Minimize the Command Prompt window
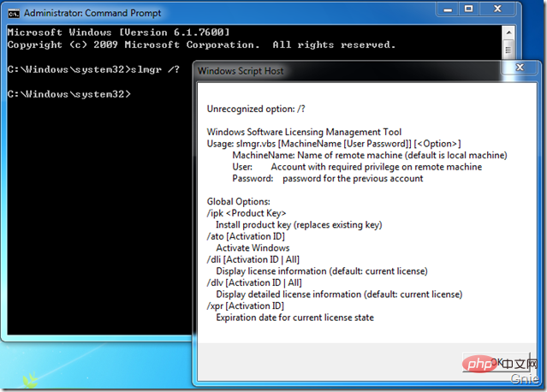 coord(448,9)
